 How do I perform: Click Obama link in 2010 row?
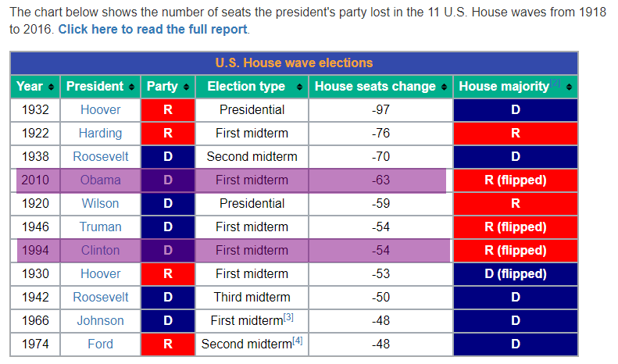click(100, 180)
